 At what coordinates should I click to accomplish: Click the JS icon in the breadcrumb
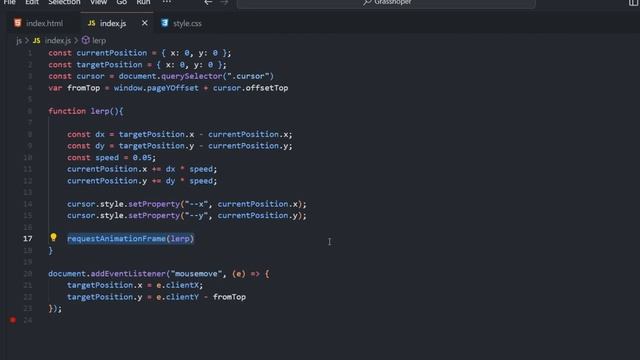click(x=36, y=40)
